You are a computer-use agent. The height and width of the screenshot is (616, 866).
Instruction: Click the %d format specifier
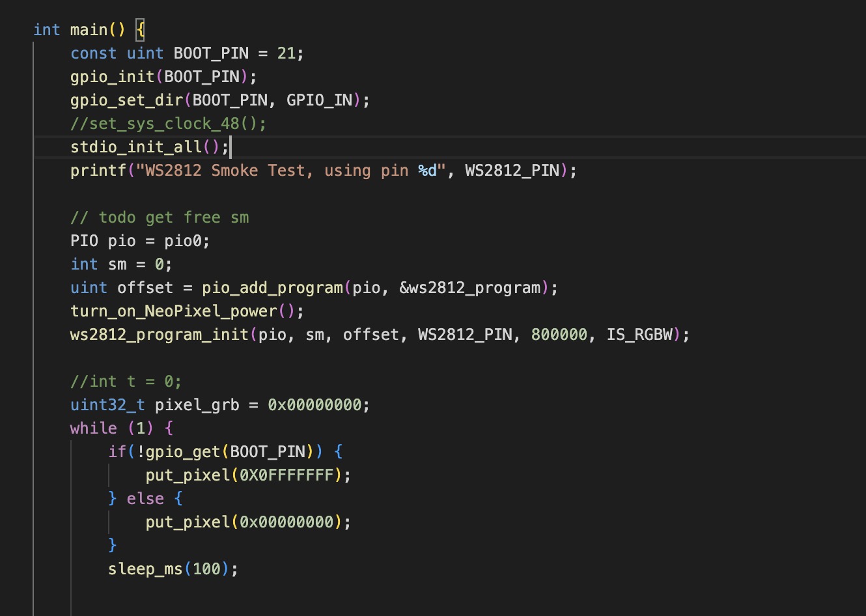(427, 171)
